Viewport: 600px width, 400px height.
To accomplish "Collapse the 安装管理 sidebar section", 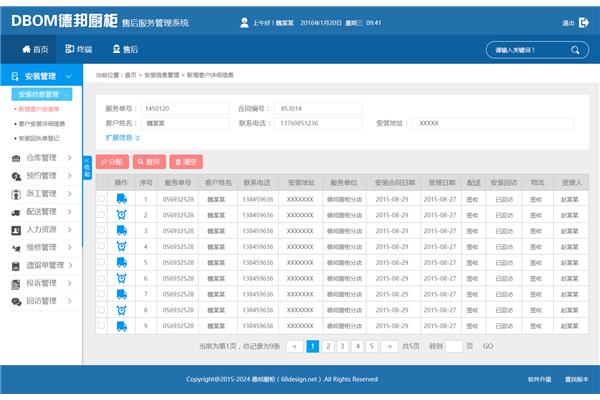I will tap(68, 76).
